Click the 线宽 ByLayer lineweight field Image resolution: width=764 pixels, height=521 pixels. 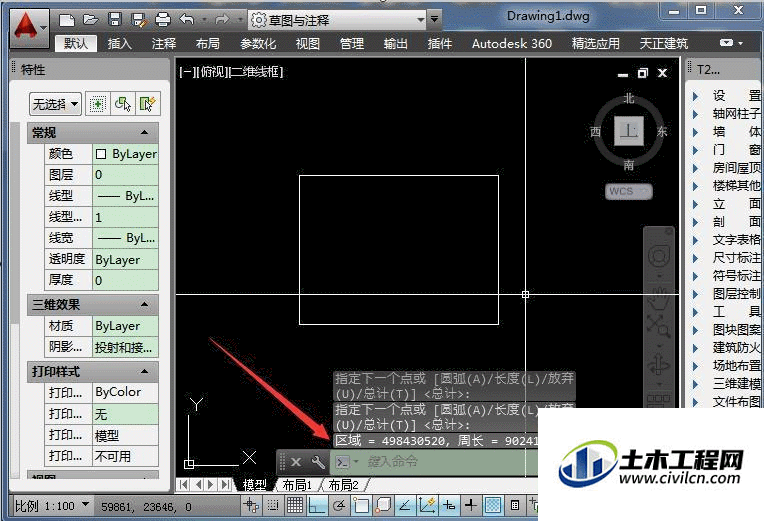125,238
